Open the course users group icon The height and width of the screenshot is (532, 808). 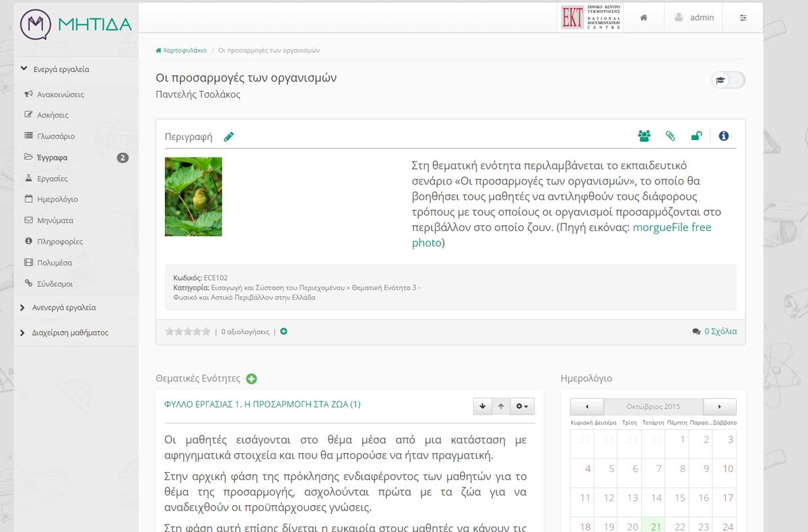pyautogui.click(x=644, y=136)
